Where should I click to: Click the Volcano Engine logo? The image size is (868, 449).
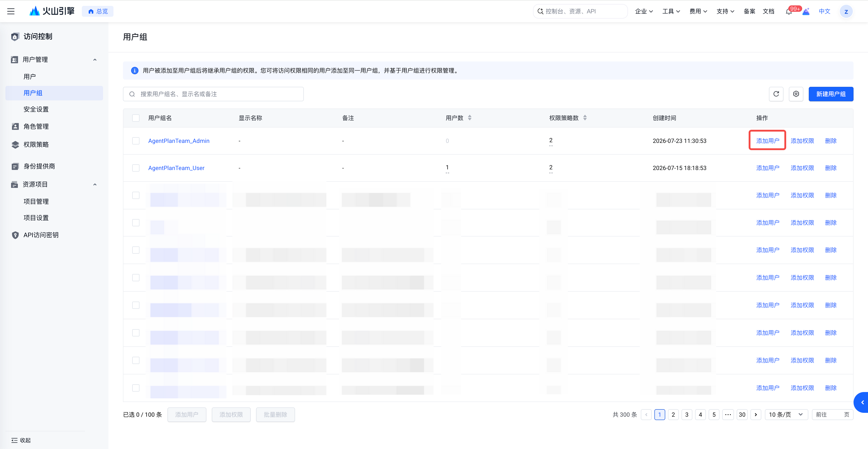point(52,11)
